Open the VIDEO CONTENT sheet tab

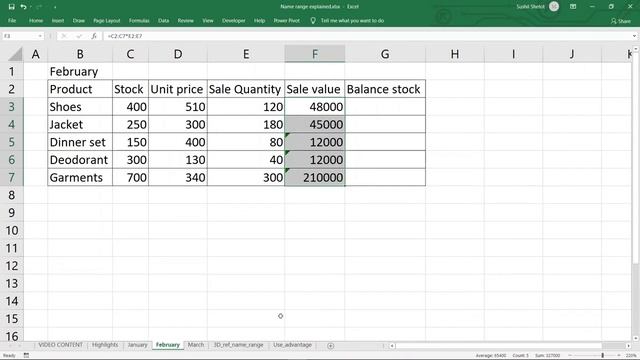(x=60, y=345)
